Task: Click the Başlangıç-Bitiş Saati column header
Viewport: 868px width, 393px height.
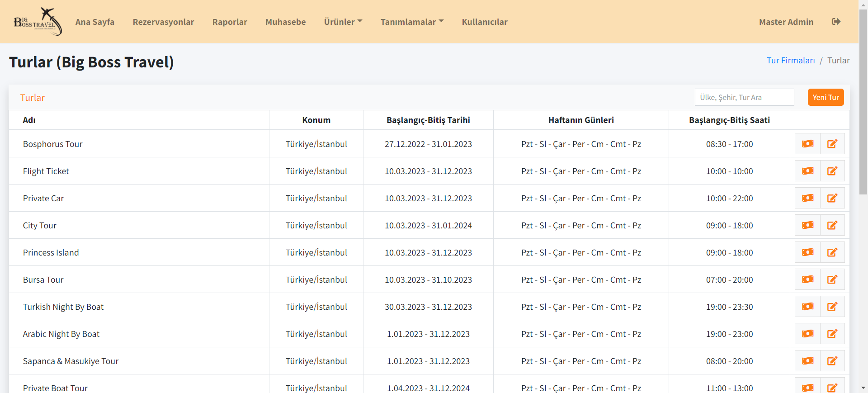Action: pyautogui.click(x=729, y=120)
